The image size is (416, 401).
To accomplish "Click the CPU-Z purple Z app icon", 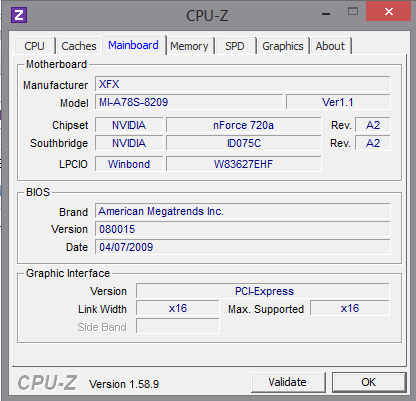I will click(x=19, y=15).
